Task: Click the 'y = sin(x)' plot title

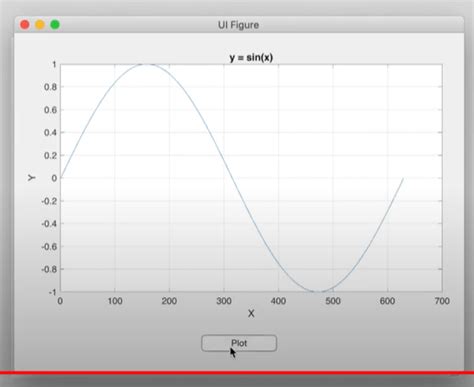Action: click(251, 57)
